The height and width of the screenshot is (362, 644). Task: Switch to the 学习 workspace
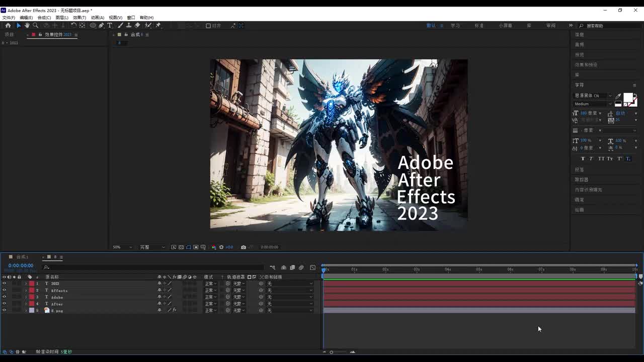455,26
